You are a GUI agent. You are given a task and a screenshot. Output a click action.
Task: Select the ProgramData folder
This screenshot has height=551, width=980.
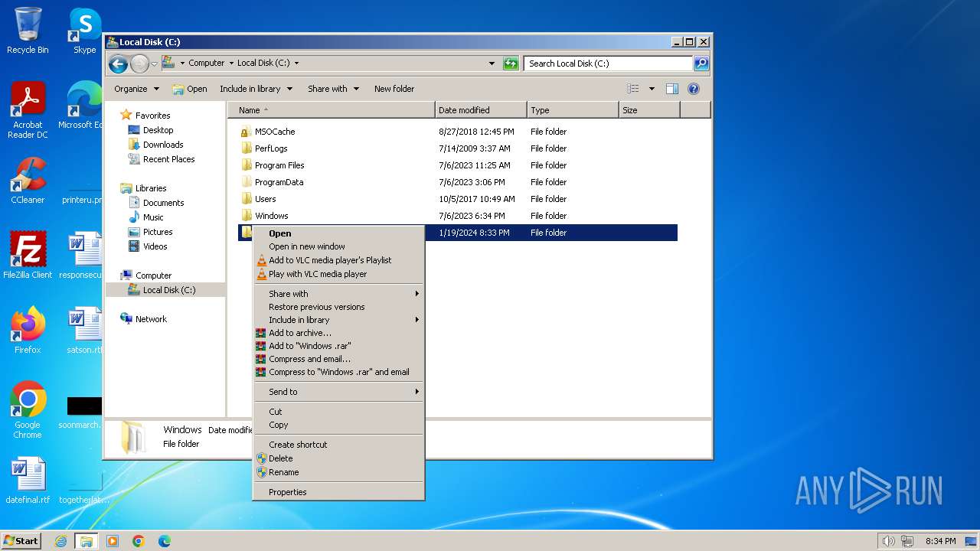tap(279, 182)
